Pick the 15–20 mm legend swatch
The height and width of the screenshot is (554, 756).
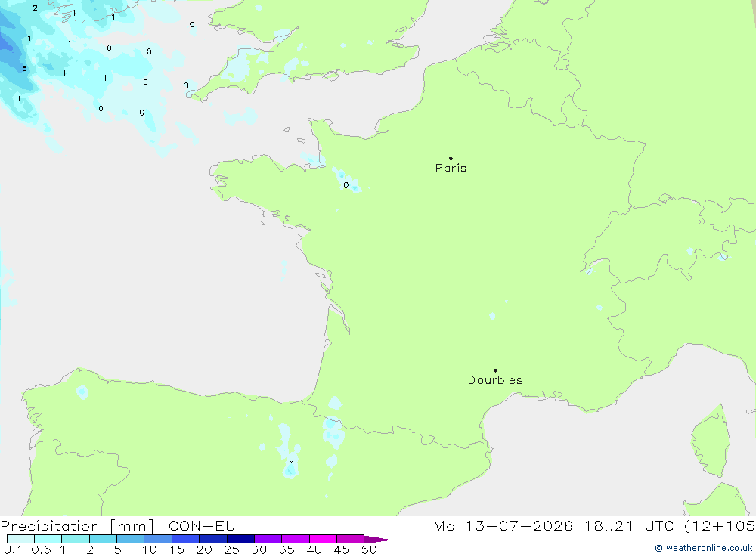coord(186,539)
